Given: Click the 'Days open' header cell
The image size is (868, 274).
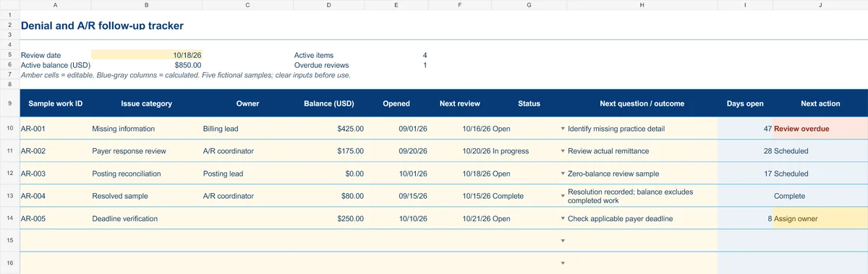Looking at the screenshot, I should coord(745,103).
